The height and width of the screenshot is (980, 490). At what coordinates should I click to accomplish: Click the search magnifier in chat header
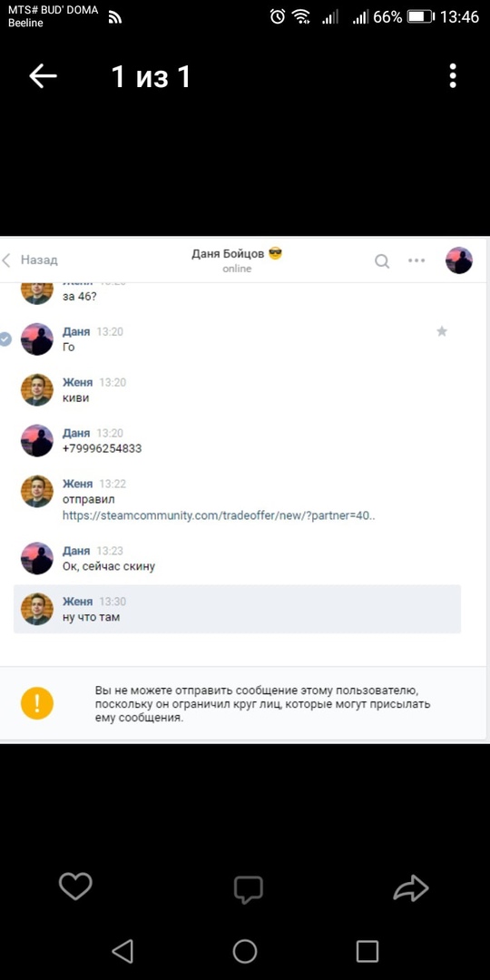pos(382,260)
